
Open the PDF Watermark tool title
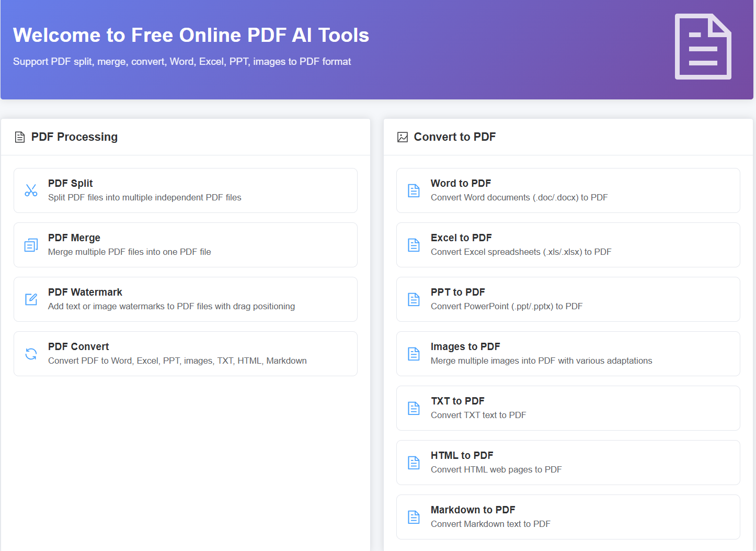85,292
